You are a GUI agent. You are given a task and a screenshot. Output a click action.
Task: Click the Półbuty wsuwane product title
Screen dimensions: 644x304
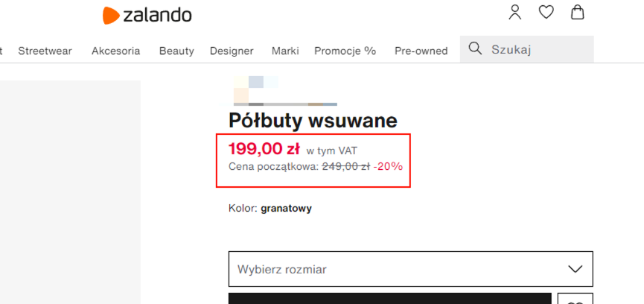pos(313,121)
